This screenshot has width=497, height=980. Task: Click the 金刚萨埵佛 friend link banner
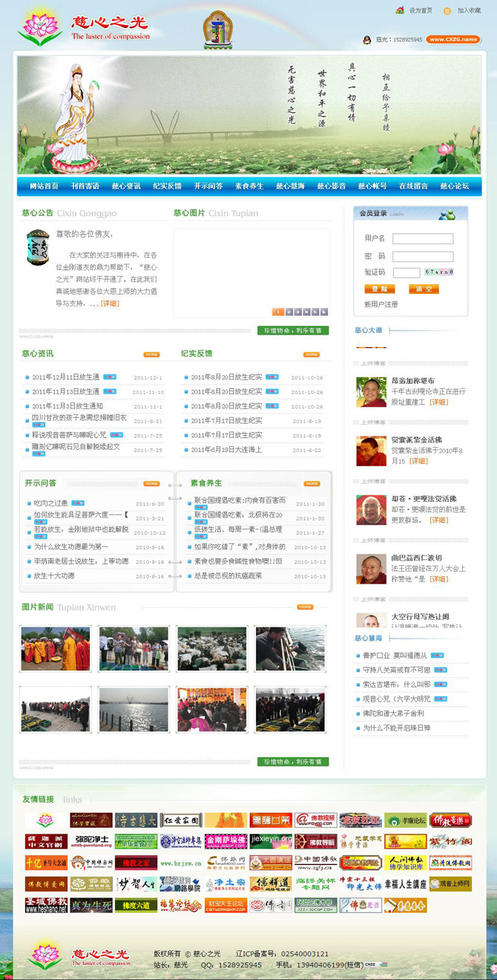(226, 841)
